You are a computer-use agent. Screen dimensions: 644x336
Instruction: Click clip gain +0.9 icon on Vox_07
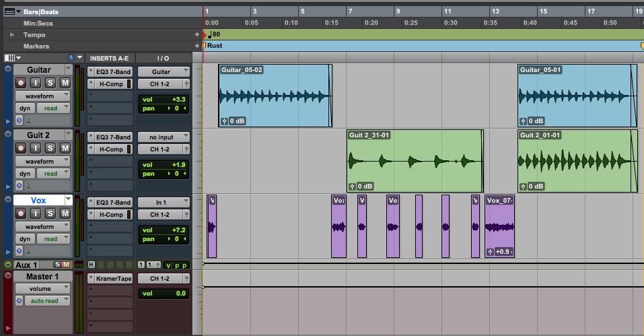click(x=490, y=252)
